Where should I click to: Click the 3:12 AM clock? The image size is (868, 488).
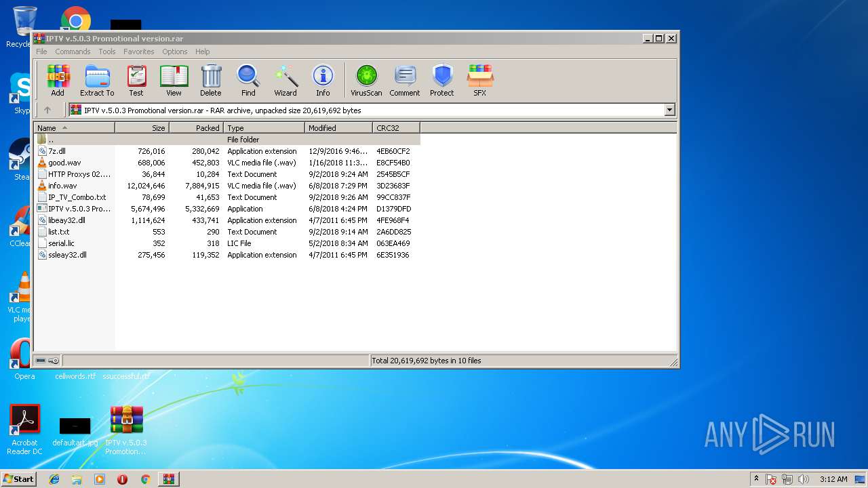[x=833, y=479]
